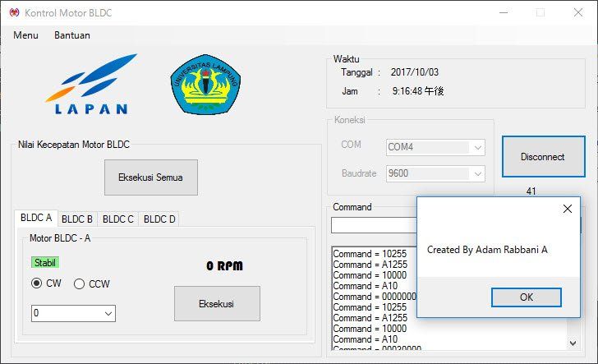The image size is (598, 364).
Task: Switch to the BLDC C tab
Action: point(117,219)
